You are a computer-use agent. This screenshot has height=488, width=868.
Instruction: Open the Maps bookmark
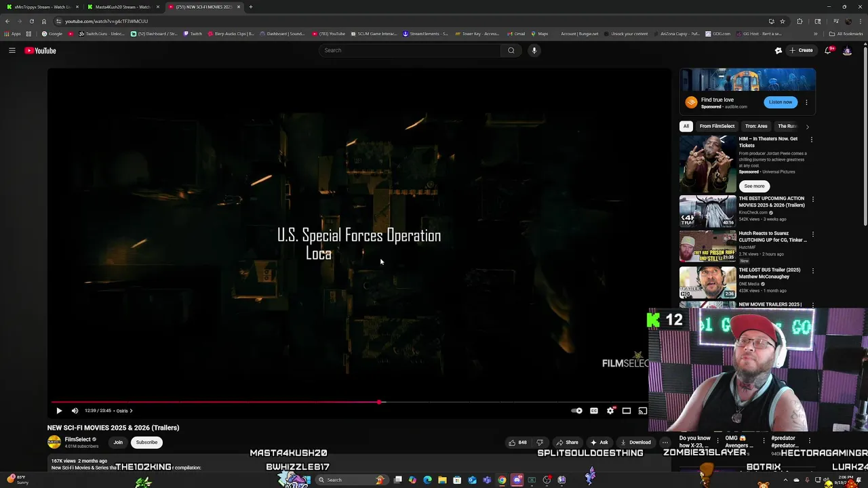point(540,34)
